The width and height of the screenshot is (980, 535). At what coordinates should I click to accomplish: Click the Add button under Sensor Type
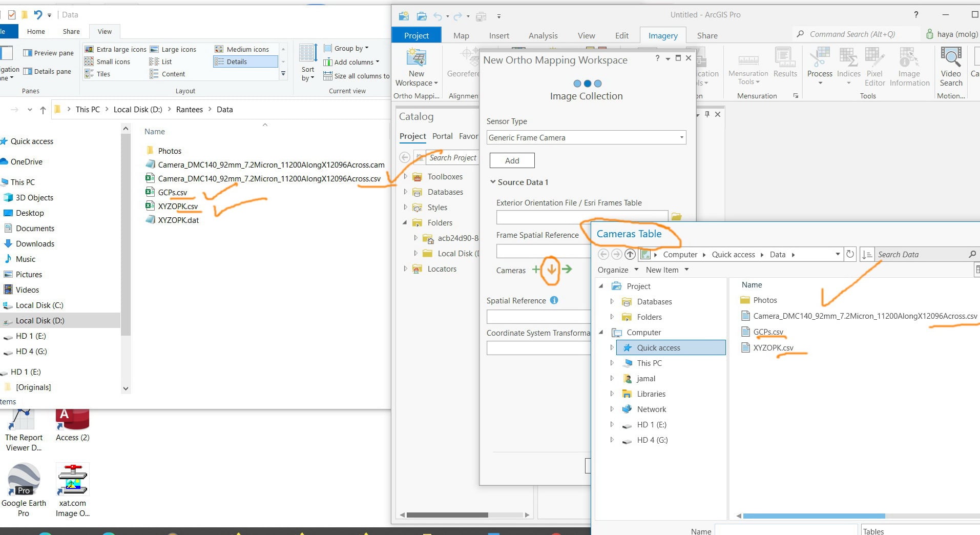[512, 160]
